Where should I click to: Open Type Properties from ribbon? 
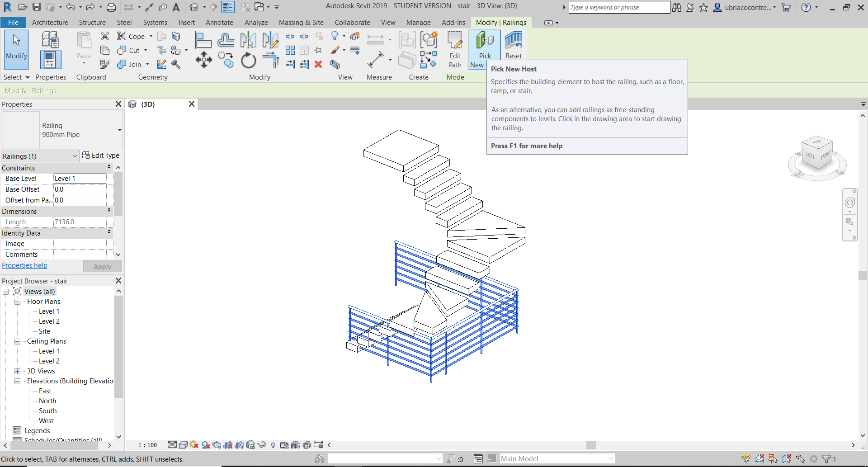click(50, 40)
